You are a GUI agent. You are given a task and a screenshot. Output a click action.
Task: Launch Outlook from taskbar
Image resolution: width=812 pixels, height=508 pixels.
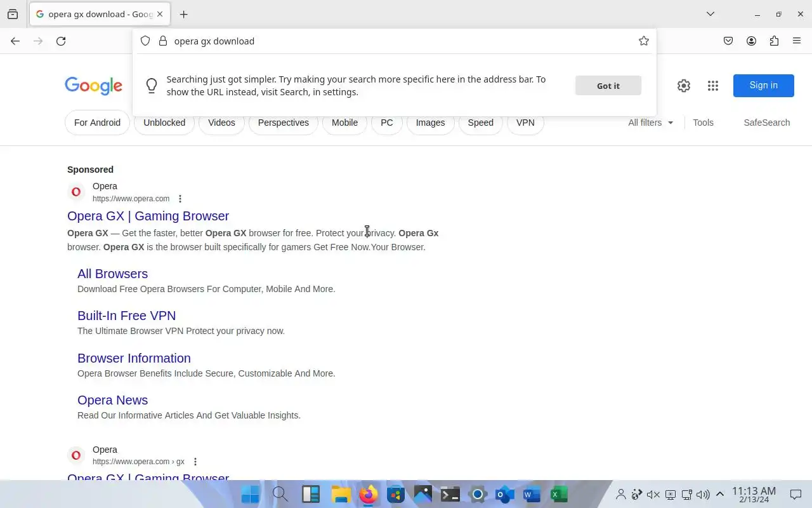[x=505, y=494]
